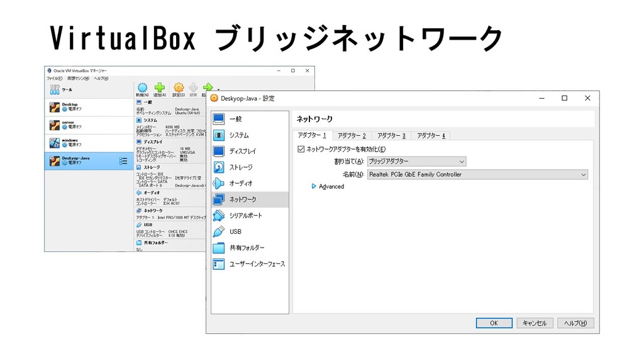Click 'Ubuntu (64-bit)' value in Manager details
This screenshot has width=644, height=362.
tap(187, 113)
